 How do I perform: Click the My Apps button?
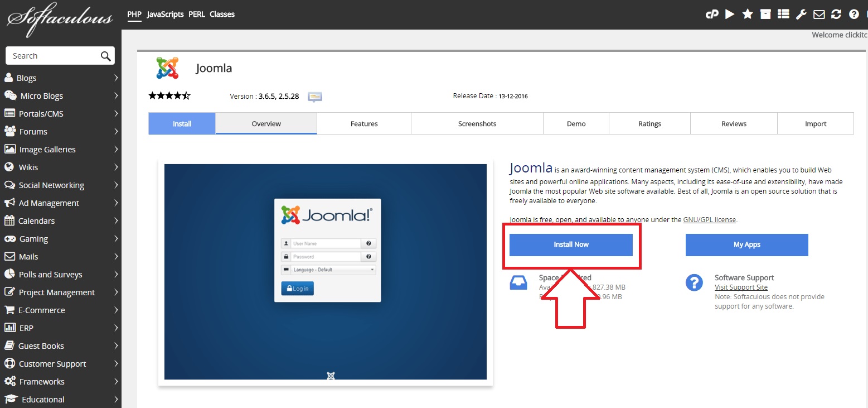click(x=746, y=244)
